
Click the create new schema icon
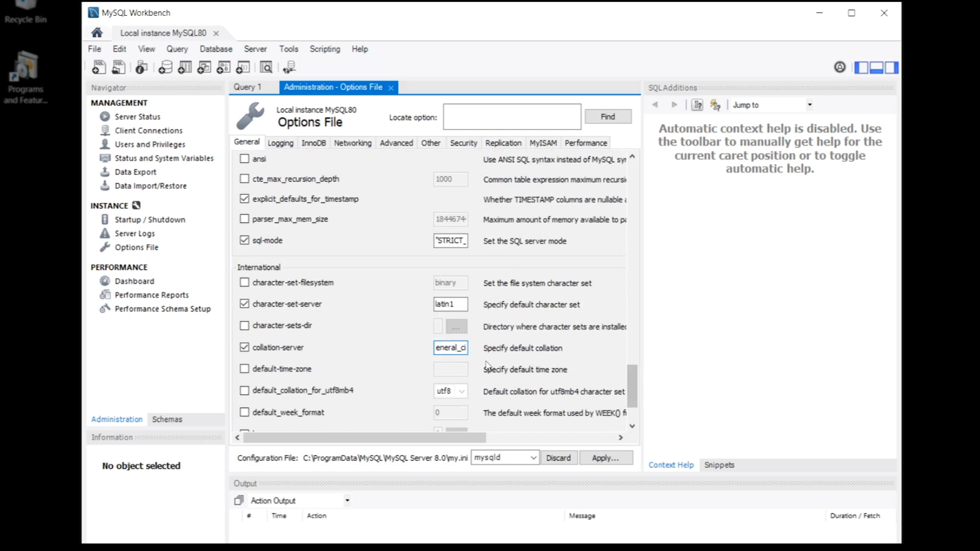tap(165, 67)
